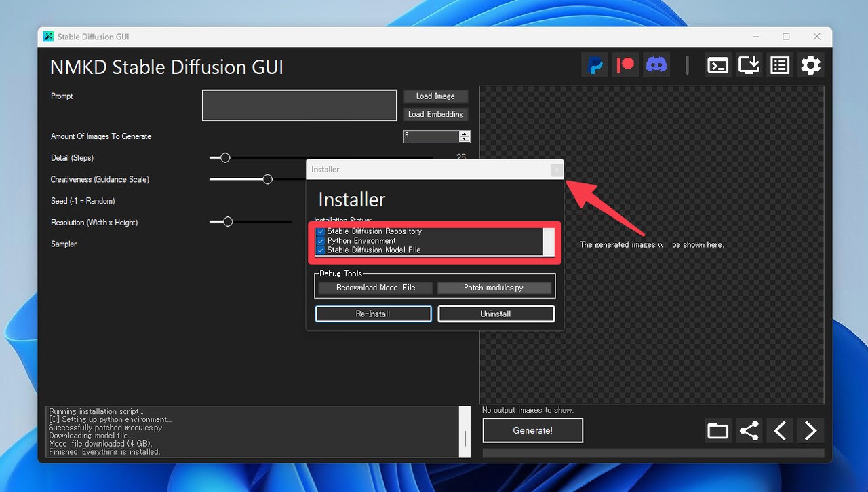Click Redownload Model File button
The width and height of the screenshot is (868, 492).
point(376,288)
